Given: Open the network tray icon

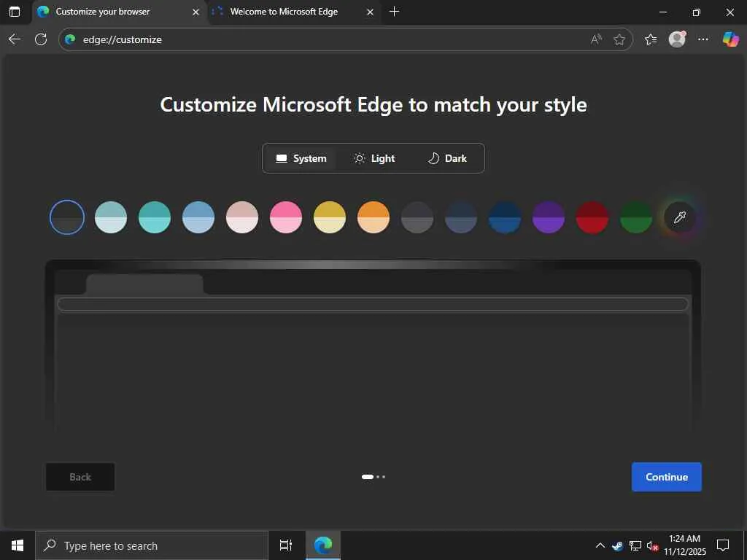Looking at the screenshot, I should 635,545.
